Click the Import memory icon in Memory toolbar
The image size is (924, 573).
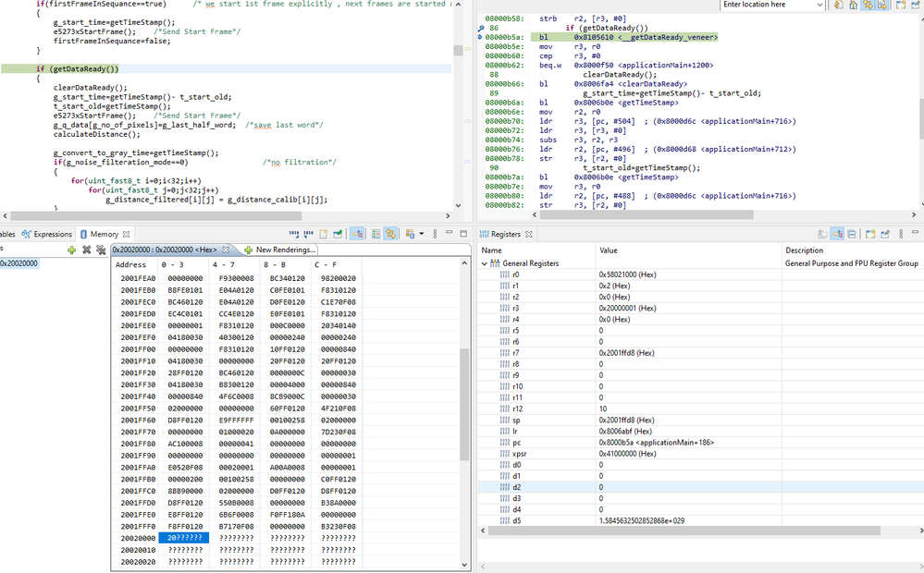tap(294, 234)
